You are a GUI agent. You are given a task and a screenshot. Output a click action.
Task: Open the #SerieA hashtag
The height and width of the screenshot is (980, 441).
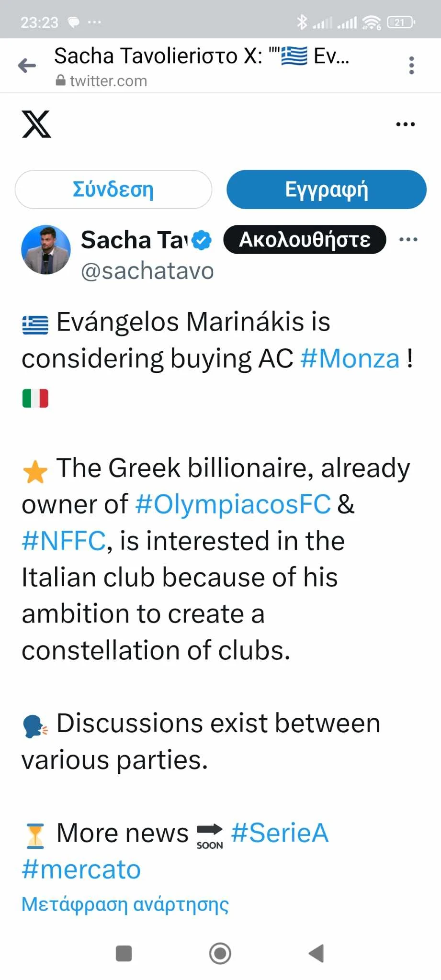click(x=280, y=833)
